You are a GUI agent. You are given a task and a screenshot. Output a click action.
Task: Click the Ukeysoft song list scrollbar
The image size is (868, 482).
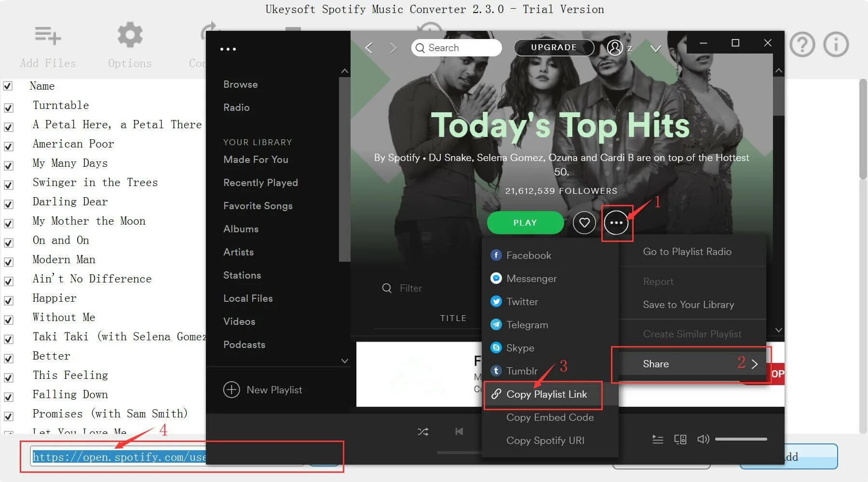tap(863, 129)
